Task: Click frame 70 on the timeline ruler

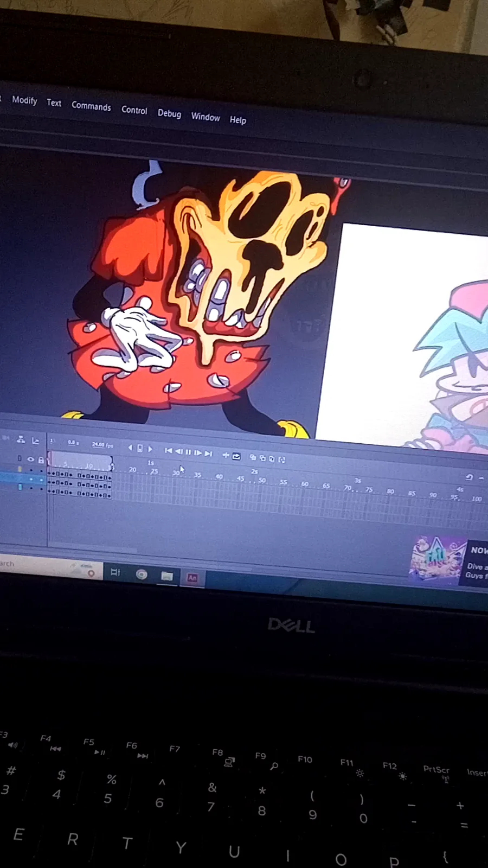Action: point(348,488)
